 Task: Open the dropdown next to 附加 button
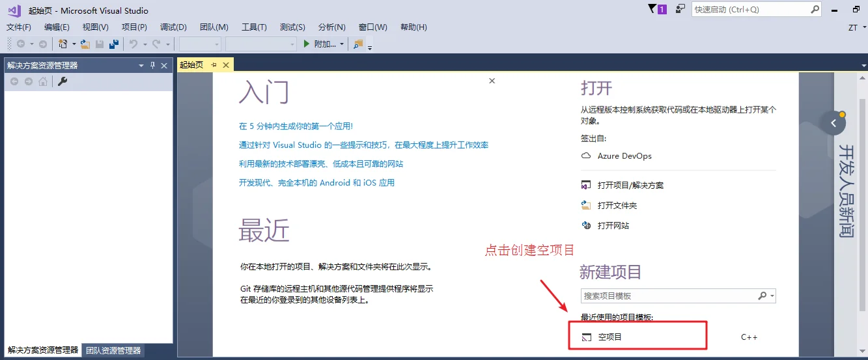point(343,44)
